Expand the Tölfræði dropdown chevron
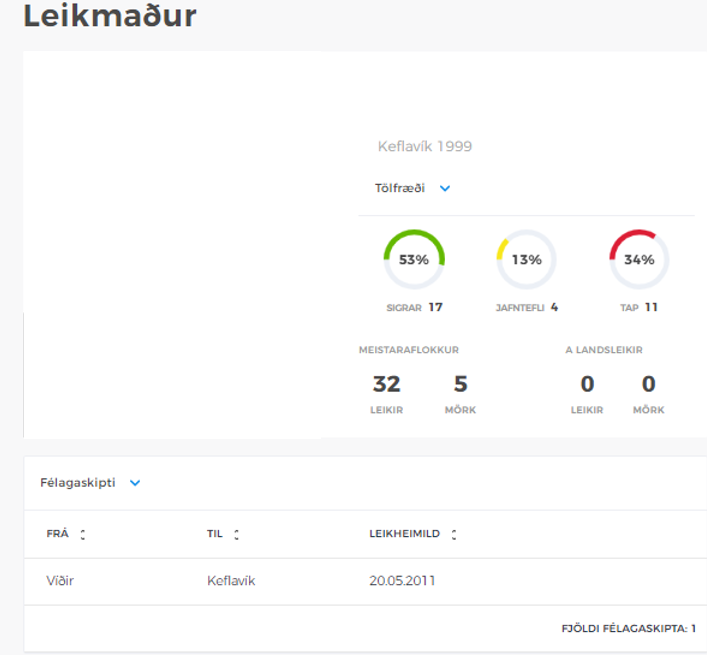Viewport: 707px width, 658px height. 445,189
